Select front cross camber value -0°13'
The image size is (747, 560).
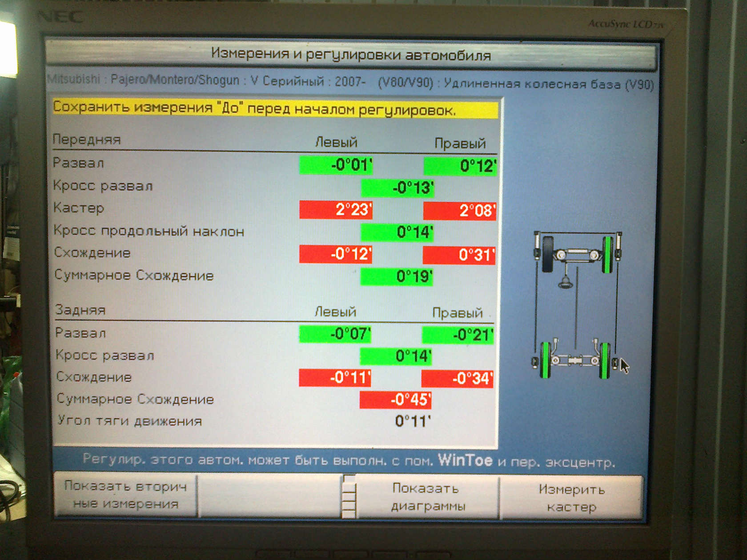click(397, 188)
